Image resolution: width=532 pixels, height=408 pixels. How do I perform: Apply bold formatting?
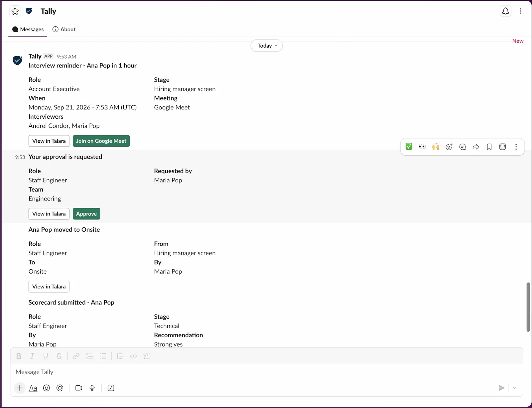[19, 356]
